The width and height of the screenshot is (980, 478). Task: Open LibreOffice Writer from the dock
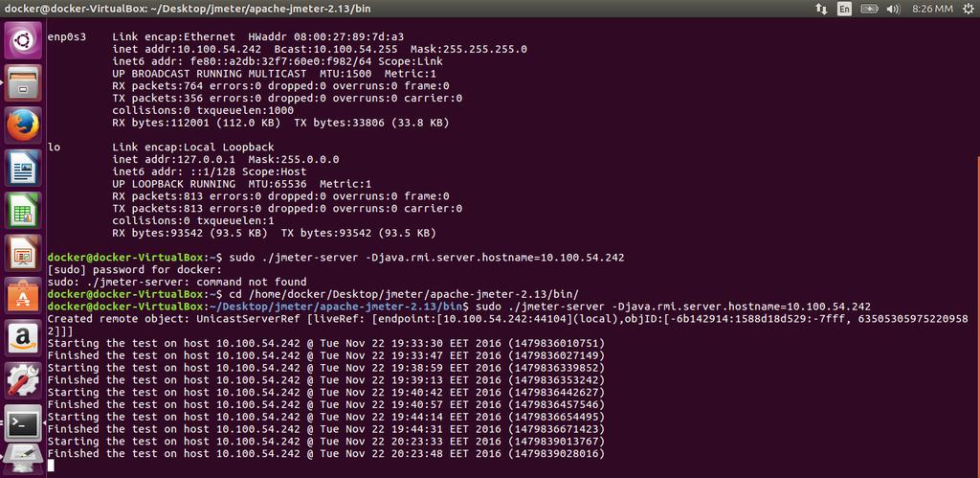pyautogui.click(x=23, y=168)
